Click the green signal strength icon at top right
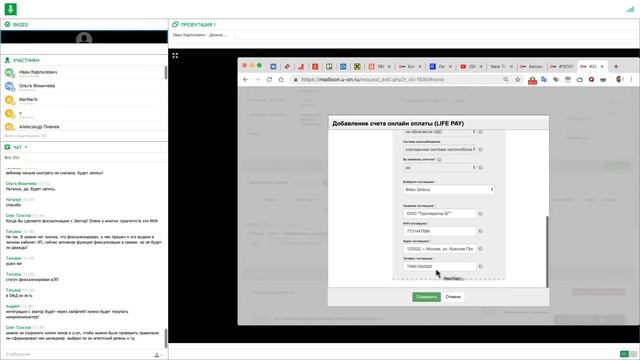Screen dimensions: 640x360 pos(630,9)
